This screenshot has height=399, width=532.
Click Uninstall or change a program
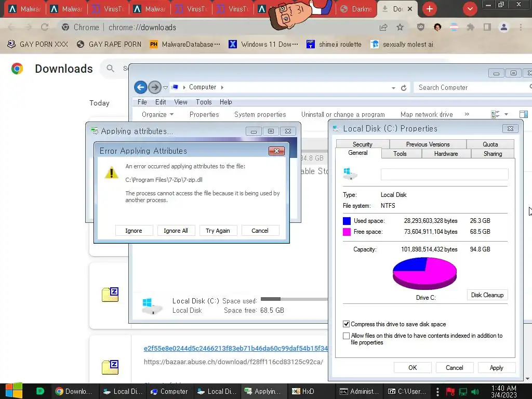343,115
